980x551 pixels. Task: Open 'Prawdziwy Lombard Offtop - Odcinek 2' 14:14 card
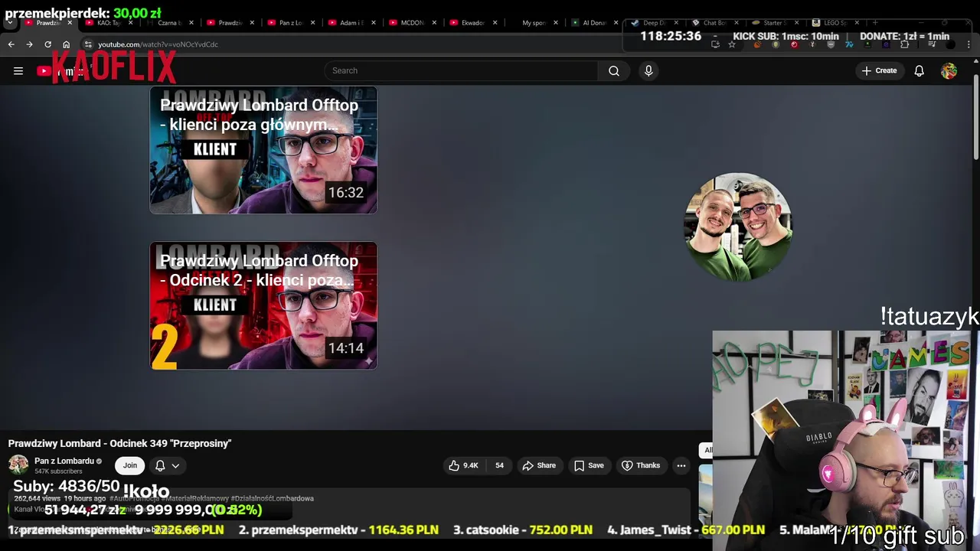tap(263, 305)
